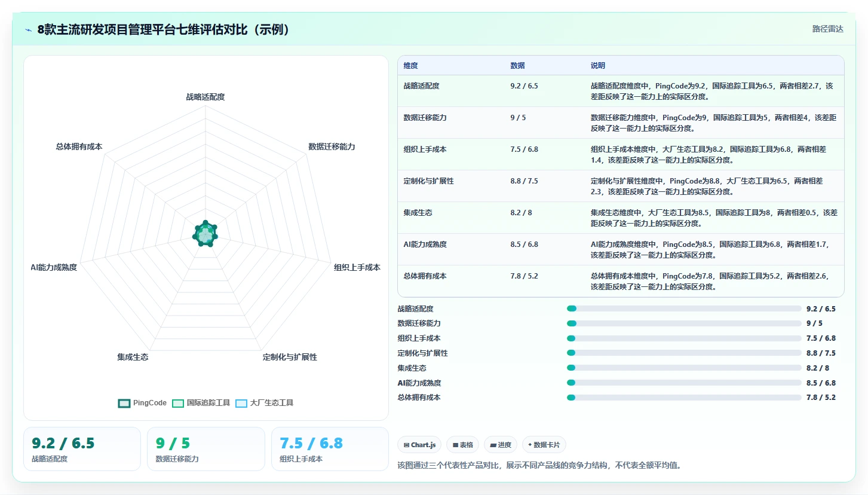Viewport: 868px width, 495px height.
Task: Click table value 8.2 / 8
Action: (x=521, y=213)
